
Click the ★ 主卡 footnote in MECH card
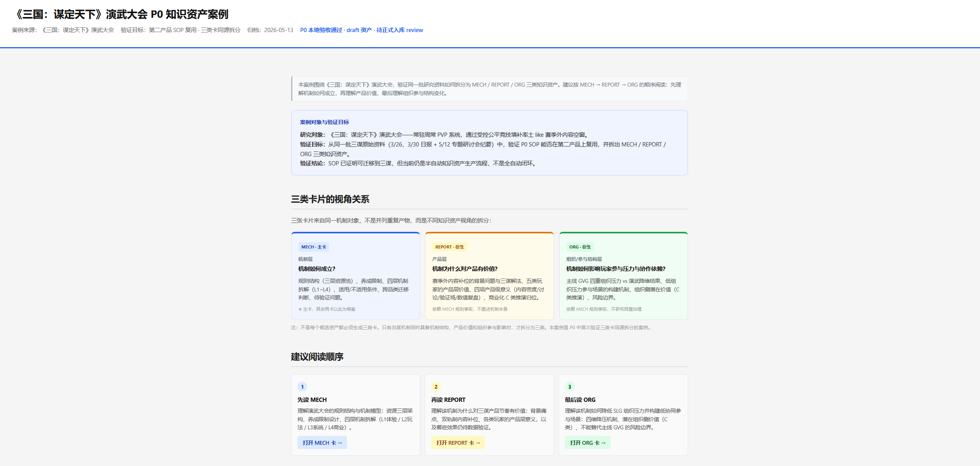[x=327, y=309]
